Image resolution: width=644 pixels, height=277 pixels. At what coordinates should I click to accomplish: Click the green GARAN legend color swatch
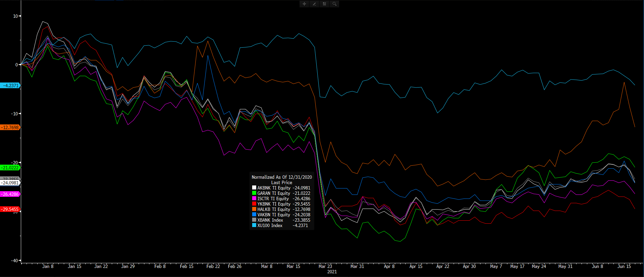tap(254, 193)
